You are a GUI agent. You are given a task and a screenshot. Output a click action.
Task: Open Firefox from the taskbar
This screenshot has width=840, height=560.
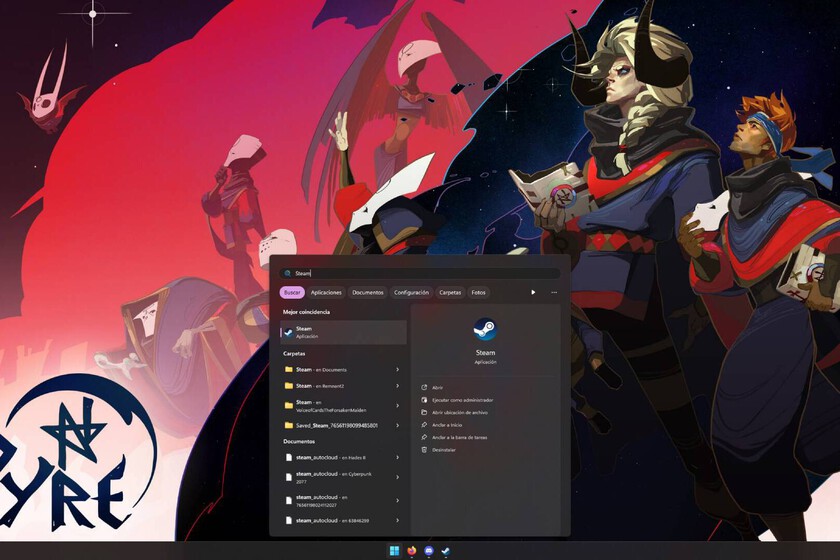click(411, 550)
